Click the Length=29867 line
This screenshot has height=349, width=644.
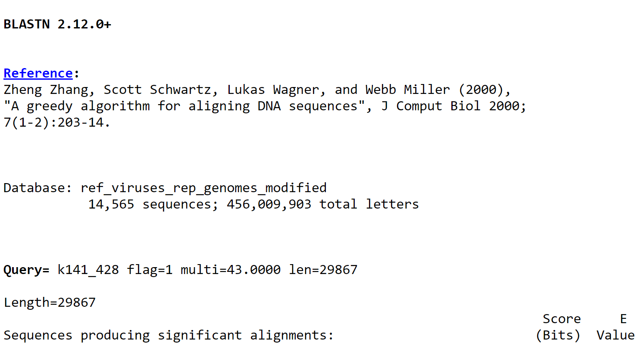coord(50,302)
